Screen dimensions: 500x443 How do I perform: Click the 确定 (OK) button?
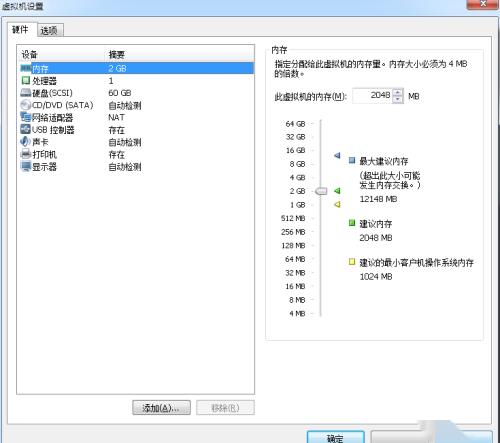335,437
